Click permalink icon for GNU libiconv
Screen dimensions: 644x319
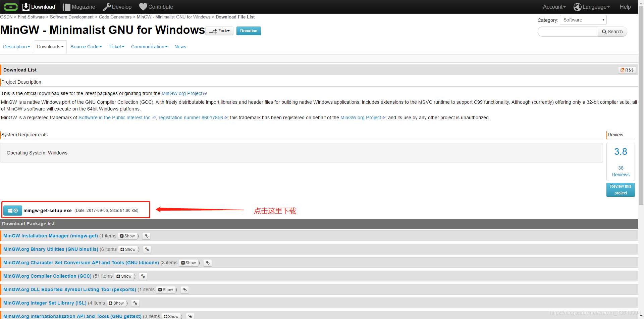click(208, 263)
